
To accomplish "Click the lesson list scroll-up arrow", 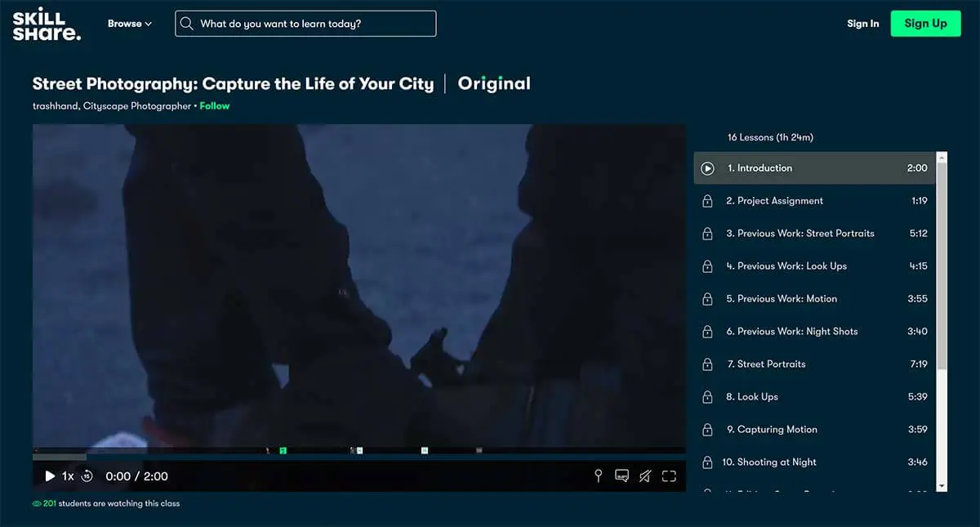I will point(942,157).
